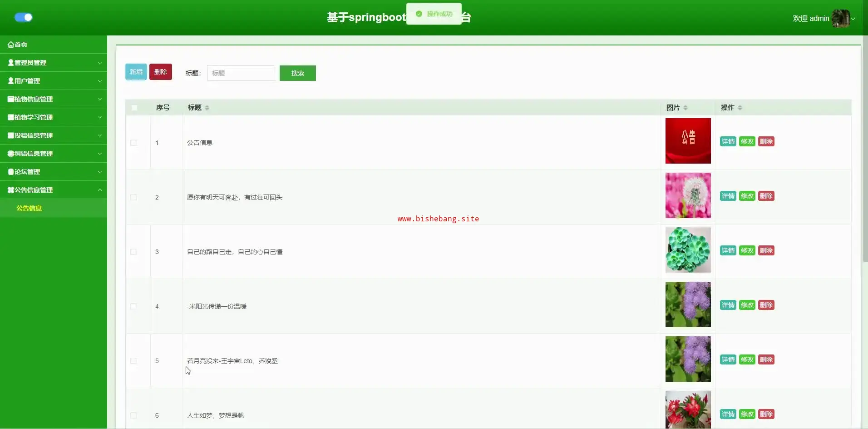
Task: Click the person icon beside 管理员管理
Action: click(10, 63)
